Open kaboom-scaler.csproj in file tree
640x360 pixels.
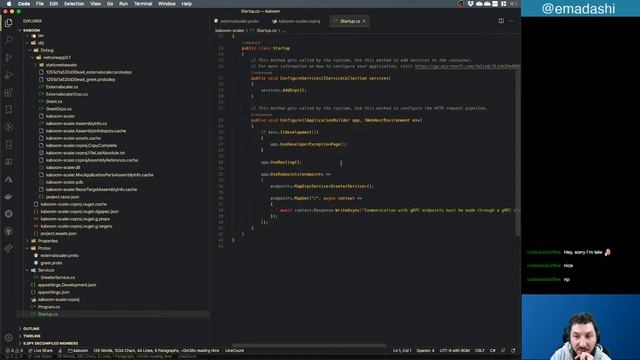click(58, 300)
